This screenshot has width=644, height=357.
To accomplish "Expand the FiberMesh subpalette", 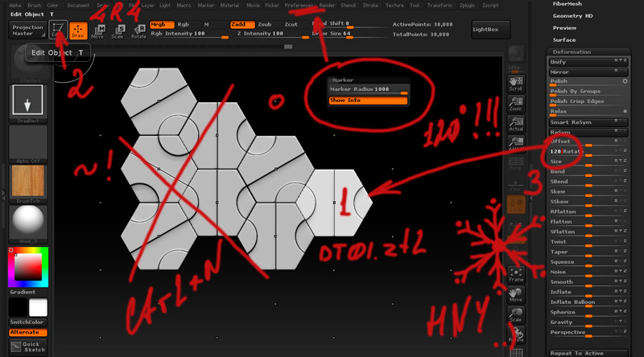I will 567,4.
